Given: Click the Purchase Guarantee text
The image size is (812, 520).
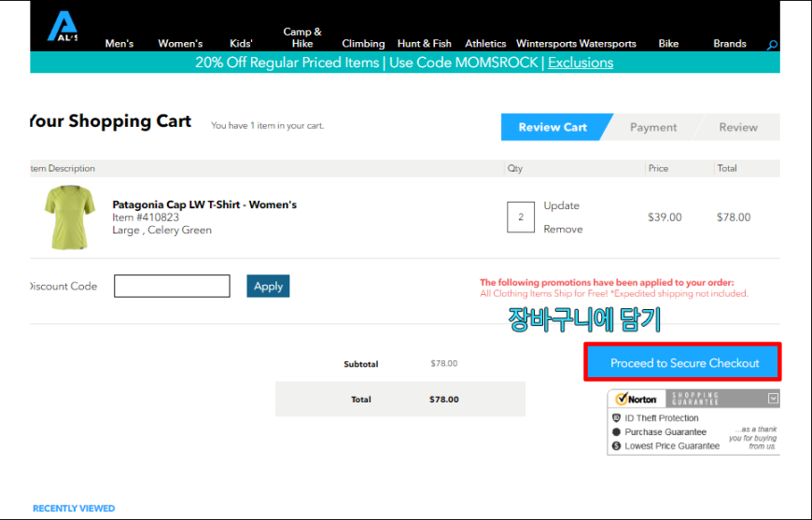Looking at the screenshot, I should (x=665, y=432).
